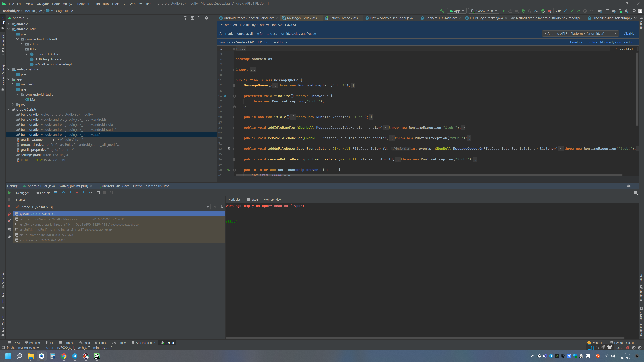The image size is (644, 362).
Task: Click Attach Debugger to Android Process icon
Action: pyautogui.click(x=543, y=11)
